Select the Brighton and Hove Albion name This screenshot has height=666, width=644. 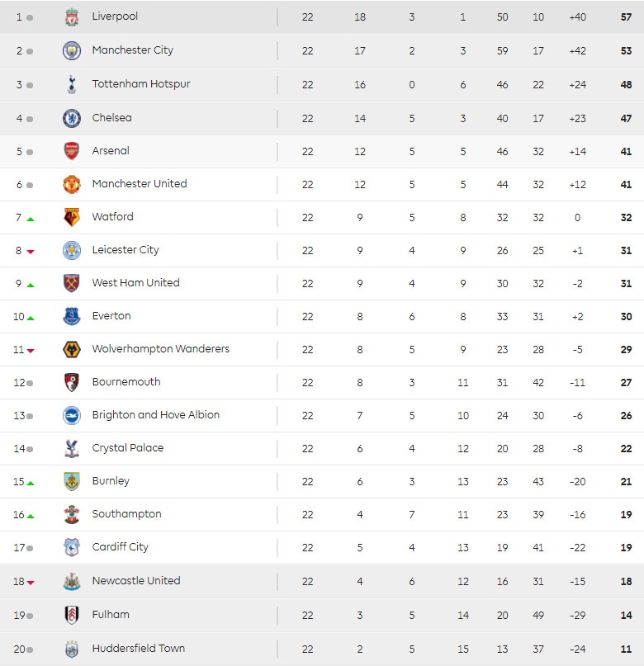click(156, 415)
